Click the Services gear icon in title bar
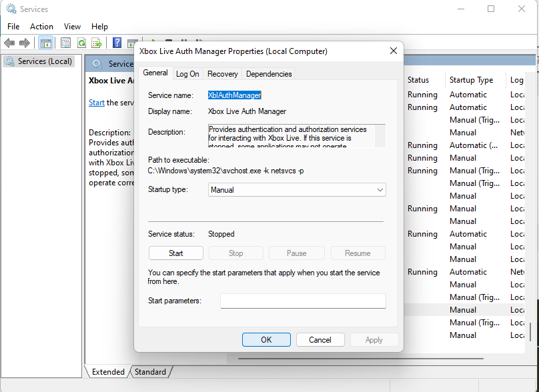The height and width of the screenshot is (392, 539). (x=11, y=9)
